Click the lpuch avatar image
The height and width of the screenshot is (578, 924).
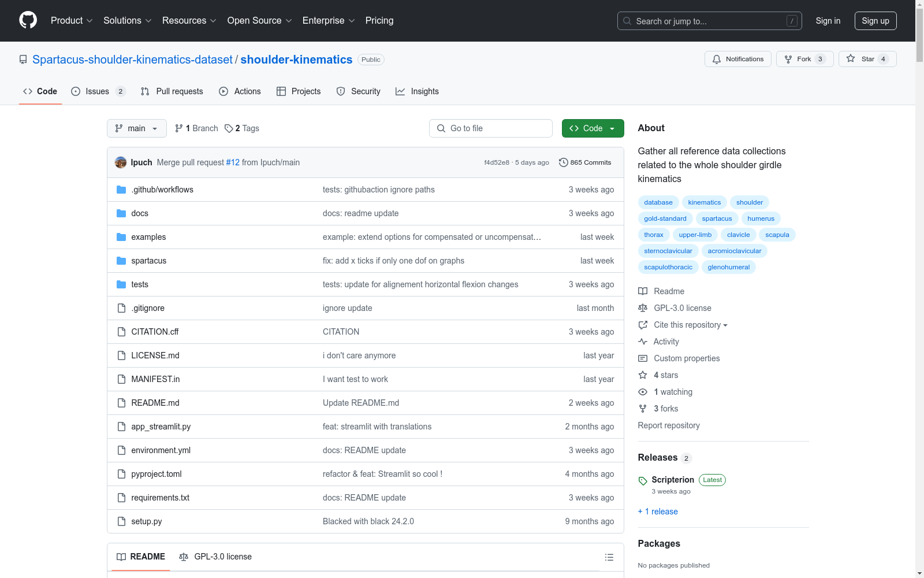[121, 162]
